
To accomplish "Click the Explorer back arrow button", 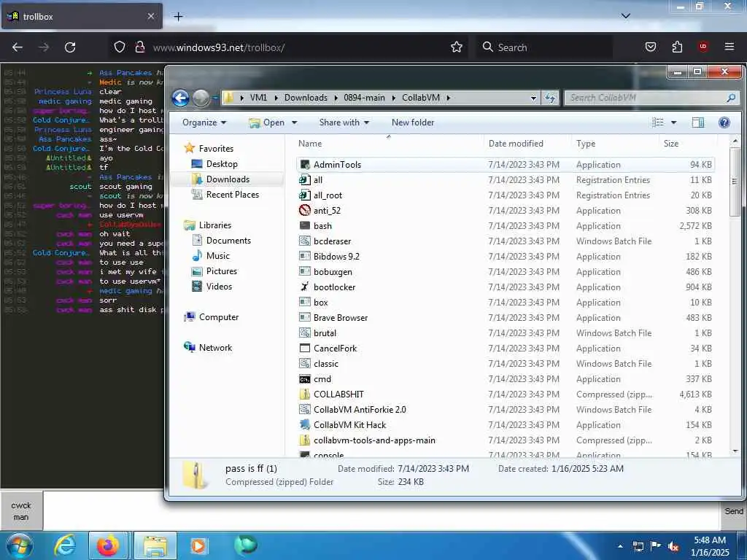I will click(181, 98).
